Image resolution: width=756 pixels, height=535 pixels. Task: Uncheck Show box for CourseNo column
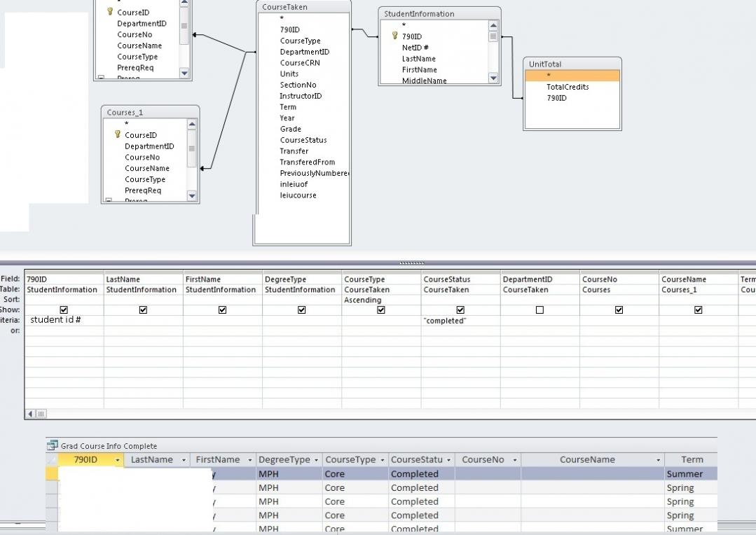[619, 310]
